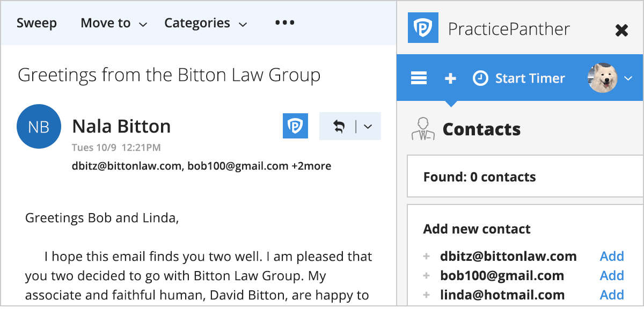This screenshot has height=322, width=644.
Task: Click plus icon beside dbitz@bittonlaw.com
Action: (x=427, y=257)
